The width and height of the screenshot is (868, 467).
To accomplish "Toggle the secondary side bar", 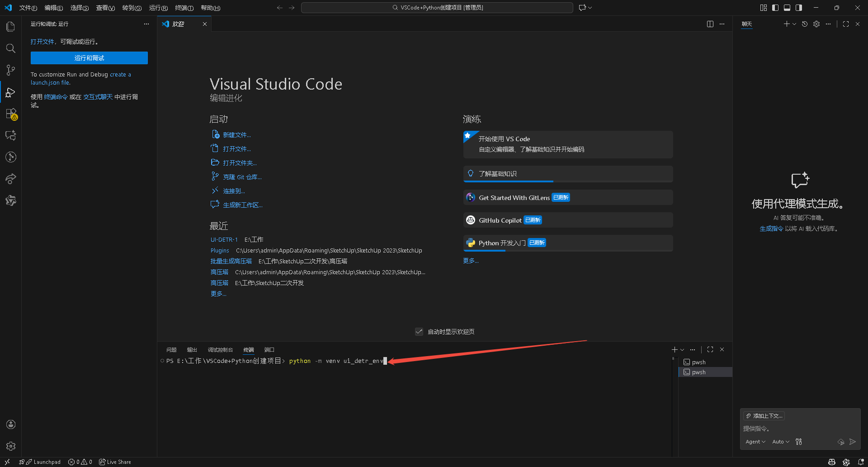I will tap(799, 8).
